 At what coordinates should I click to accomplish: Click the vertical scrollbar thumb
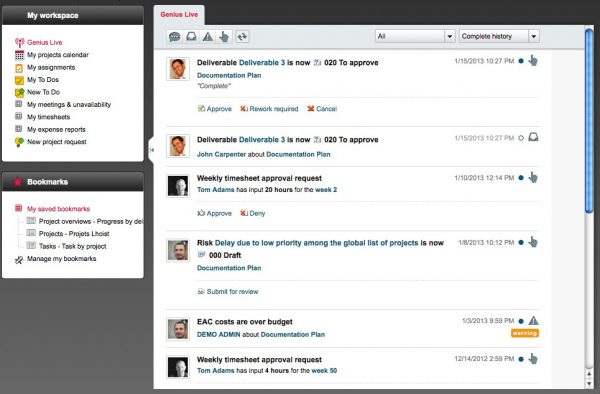589,120
